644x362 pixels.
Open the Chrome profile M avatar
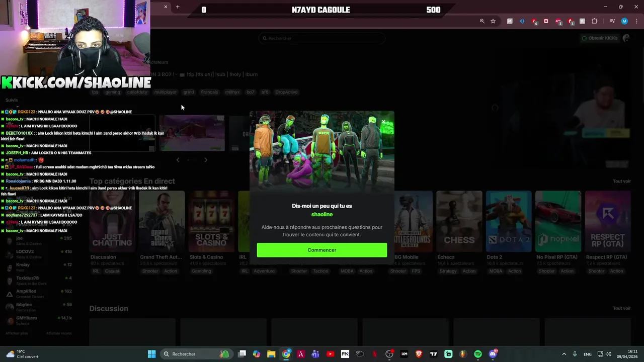(624, 21)
